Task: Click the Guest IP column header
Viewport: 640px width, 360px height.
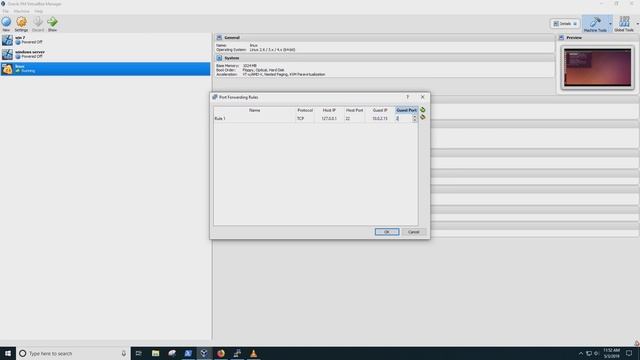Action: pos(380,110)
